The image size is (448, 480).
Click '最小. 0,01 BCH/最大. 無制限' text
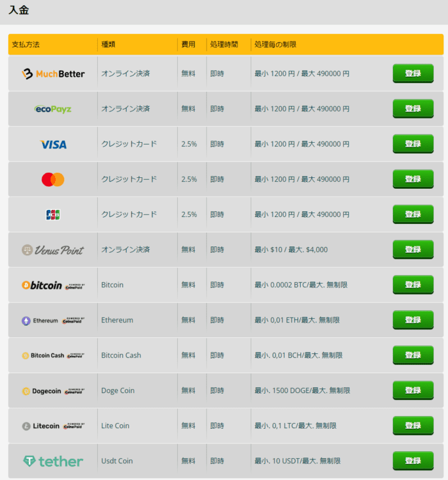pos(299,355)
